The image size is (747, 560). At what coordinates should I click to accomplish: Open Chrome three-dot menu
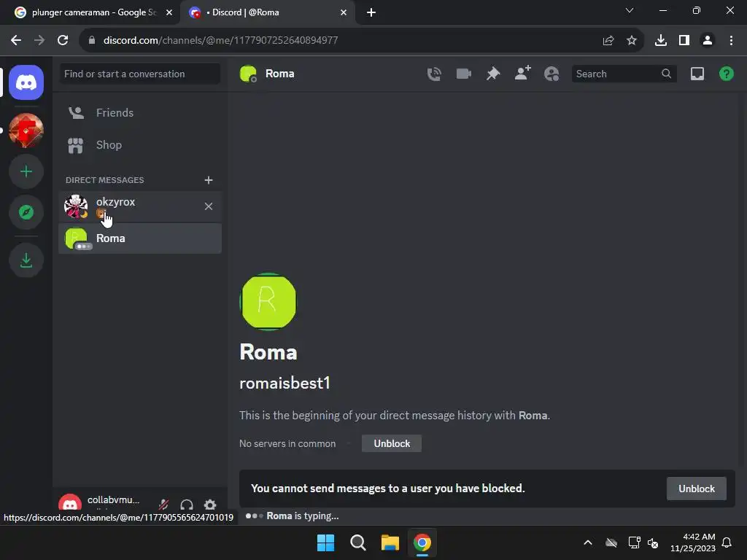(731, 41)
